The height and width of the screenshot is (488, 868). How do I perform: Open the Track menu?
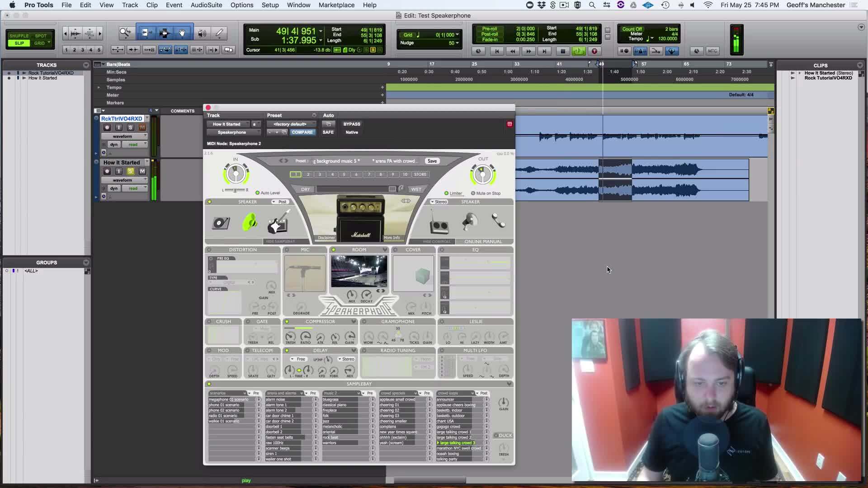pyautogui.click(x=130, y=5)
